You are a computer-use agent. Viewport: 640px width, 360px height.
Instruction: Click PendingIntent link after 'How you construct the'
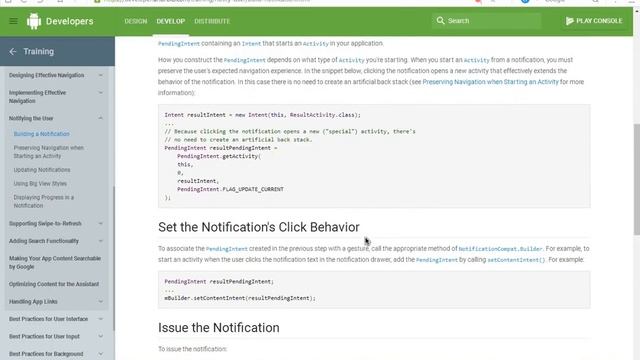tap(244, 60)
